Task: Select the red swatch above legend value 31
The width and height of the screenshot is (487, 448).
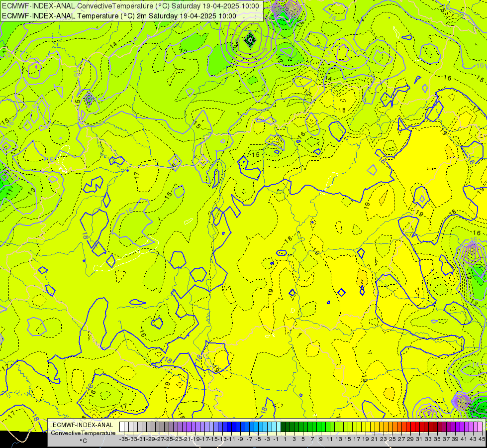Action: click(417, 427)
